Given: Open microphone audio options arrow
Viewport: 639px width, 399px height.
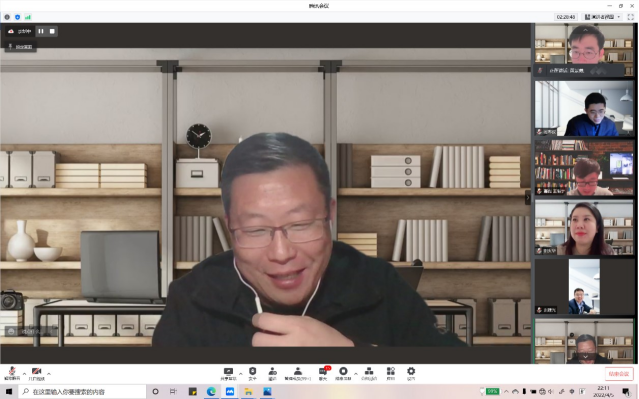Looking at the screenshot, I should click(24, 373).
